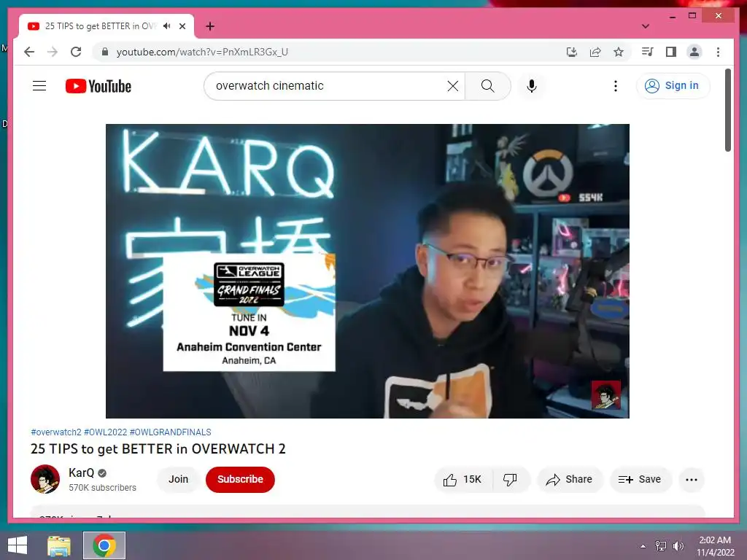This screenshot has height=560, width=747.
Task: Open YouTube hamburger guide menu
Action: coord(39,86)
